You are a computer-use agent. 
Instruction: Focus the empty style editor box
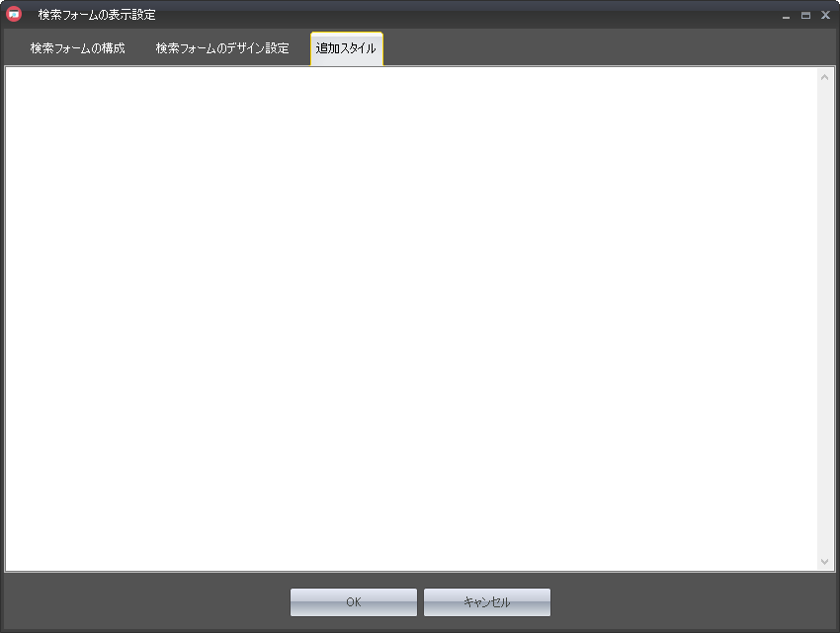tap(410, 316)
